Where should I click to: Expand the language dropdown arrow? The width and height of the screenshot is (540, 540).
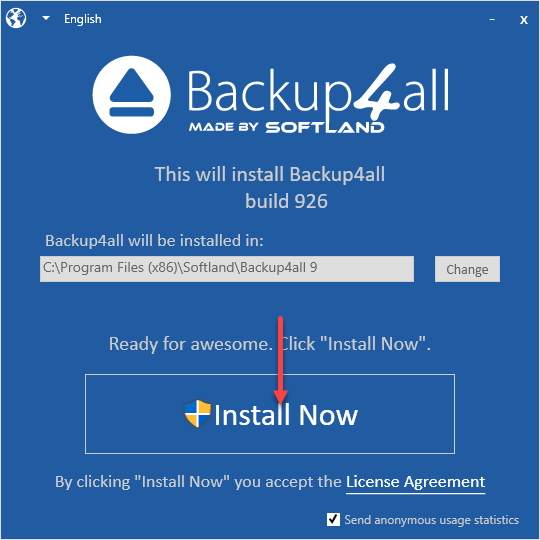click(x=46, y=18)
